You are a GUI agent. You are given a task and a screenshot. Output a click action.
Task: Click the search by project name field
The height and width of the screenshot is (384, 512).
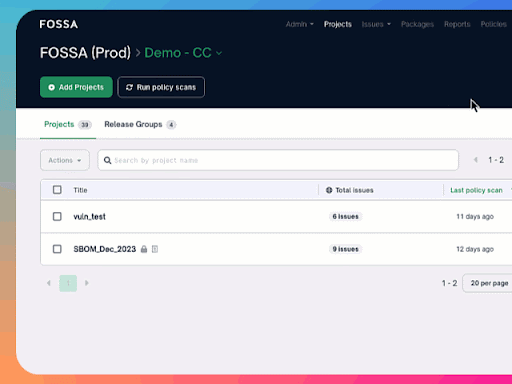click(x=278, y=160)
